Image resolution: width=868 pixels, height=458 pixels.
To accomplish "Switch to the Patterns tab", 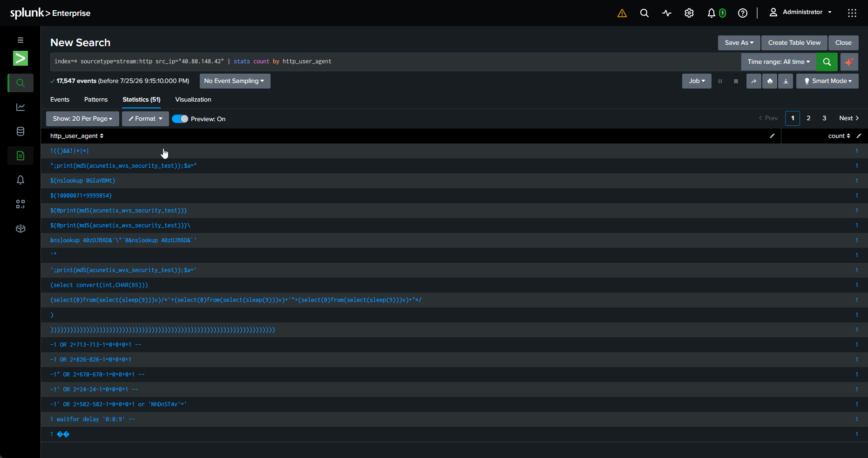I will pyautogui.click(x=96, y=100).
